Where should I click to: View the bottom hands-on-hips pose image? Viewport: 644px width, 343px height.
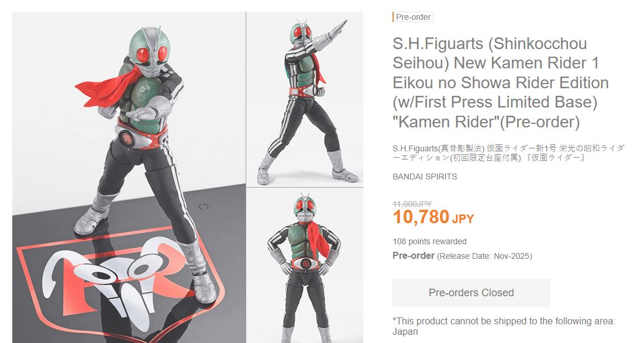tap(305, 265)
